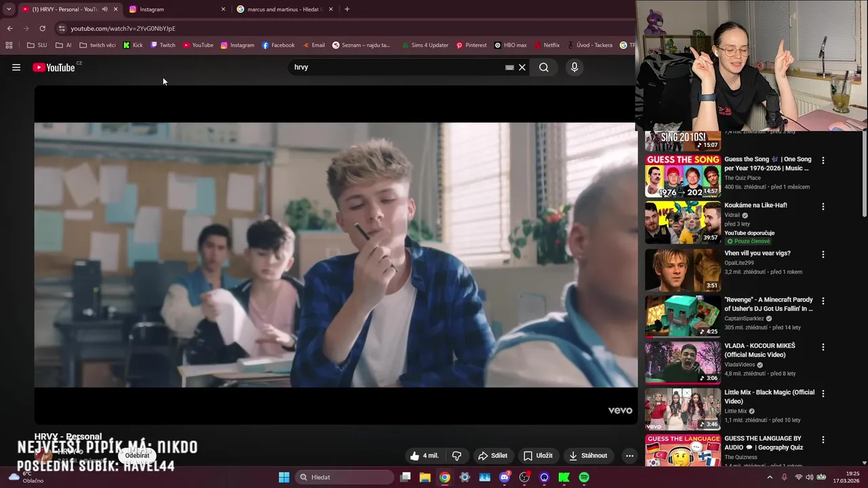Open the SLU bookmarks folder
Screen dimensions: 868x488
click(x=37, y=45)
